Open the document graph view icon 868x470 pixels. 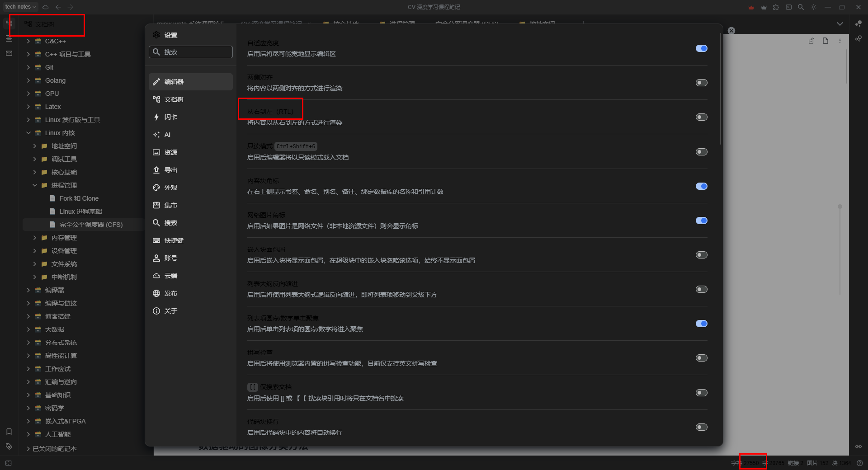tap(859, 39)
